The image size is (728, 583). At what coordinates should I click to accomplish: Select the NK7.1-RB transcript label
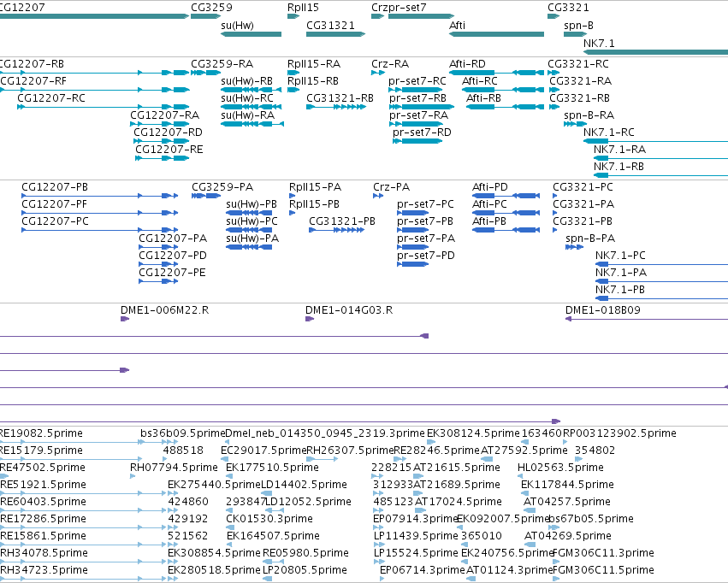[x=619, y=167]
